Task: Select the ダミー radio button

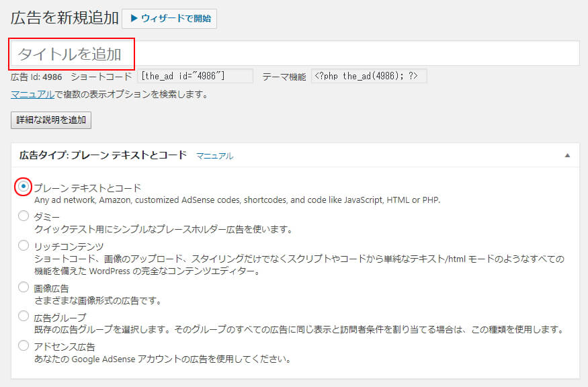Action: [24, 216]
